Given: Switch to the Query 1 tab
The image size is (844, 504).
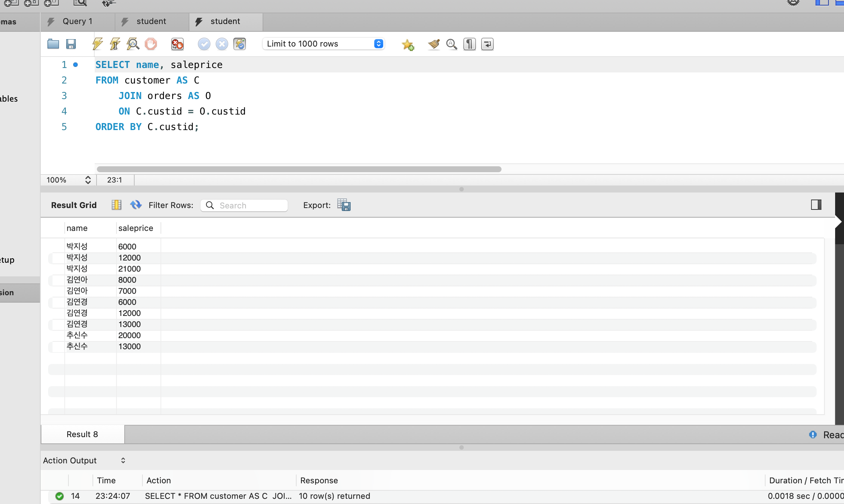Looking at the screenshot, I should tap(77, 21).
